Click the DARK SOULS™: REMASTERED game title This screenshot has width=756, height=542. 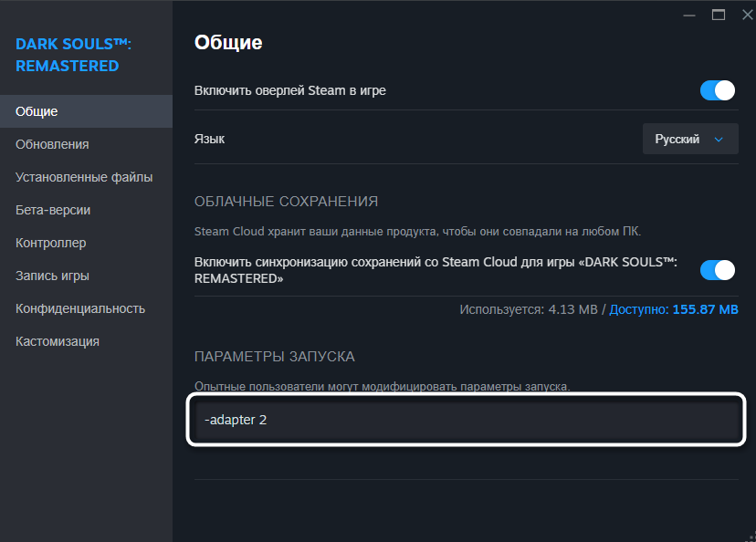(x=68, y=55)
